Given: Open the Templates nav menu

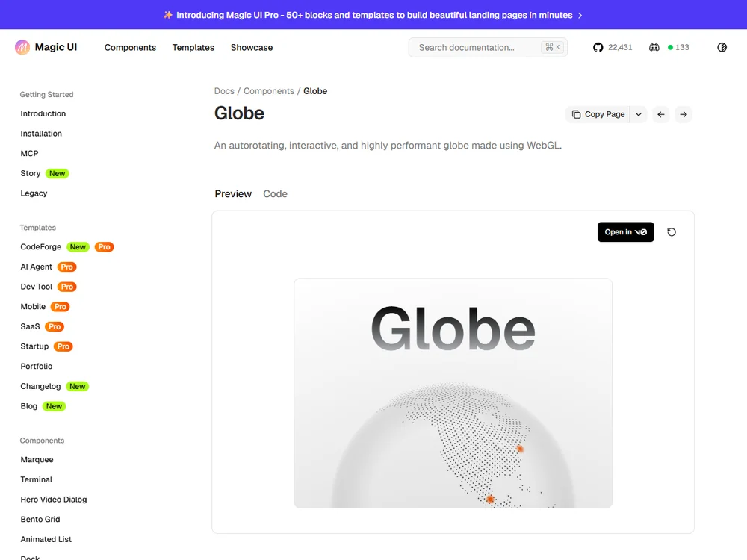Looking at the screenshot, I should 193,47.
